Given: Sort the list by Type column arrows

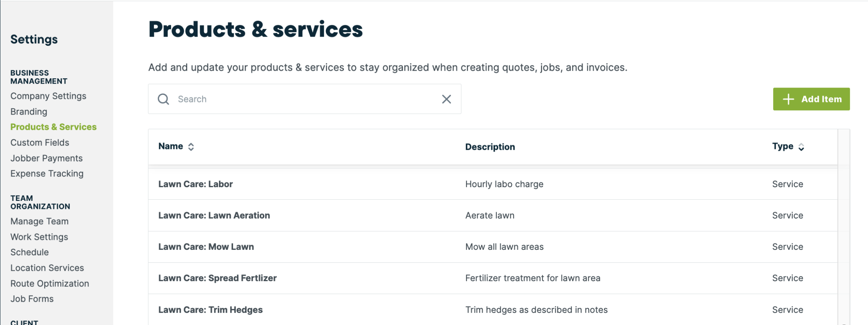Looking at the screenshot, I should pos(801,147).
